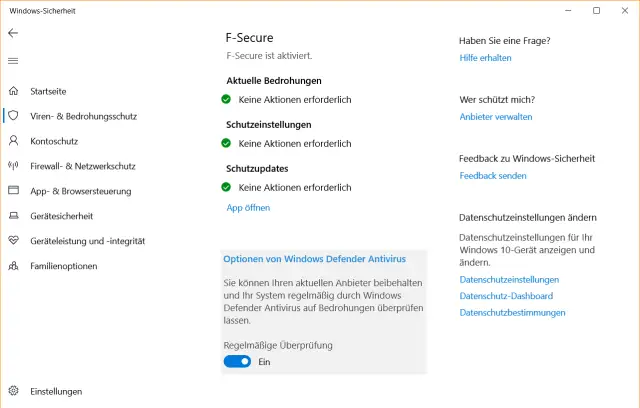Screen dimensions: 640x408
Task: Open the Datenschutz-Dashboard link
Action: [x=506, y=296]
